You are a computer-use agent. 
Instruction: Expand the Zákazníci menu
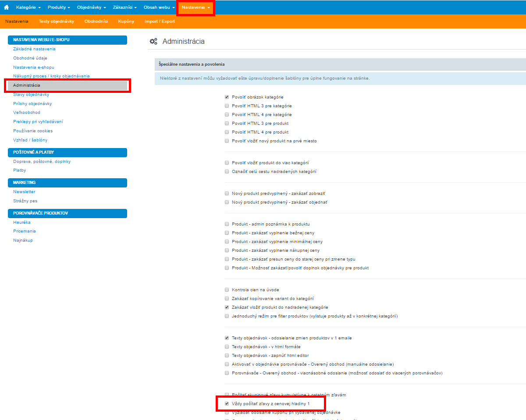click(x=124, y=7)
